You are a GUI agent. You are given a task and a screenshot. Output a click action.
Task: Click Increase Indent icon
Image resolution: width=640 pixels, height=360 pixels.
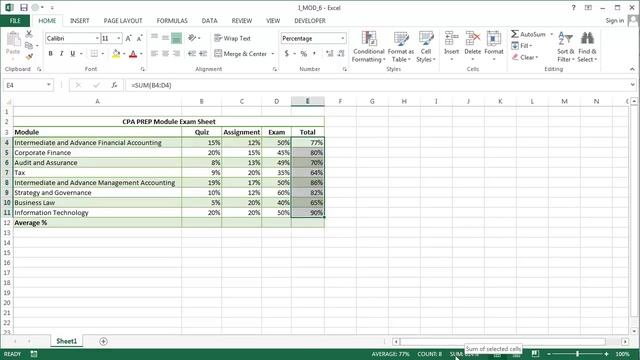coord(203,53)
